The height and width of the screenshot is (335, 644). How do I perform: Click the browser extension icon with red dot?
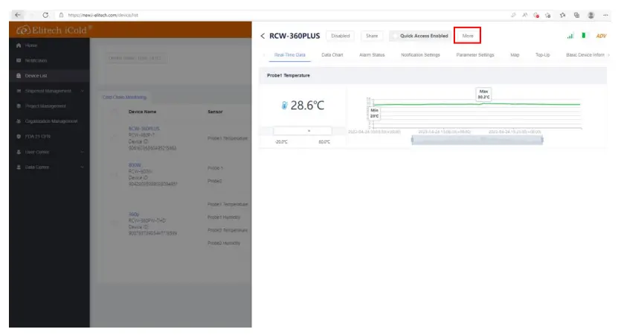[x=536, y=15]
